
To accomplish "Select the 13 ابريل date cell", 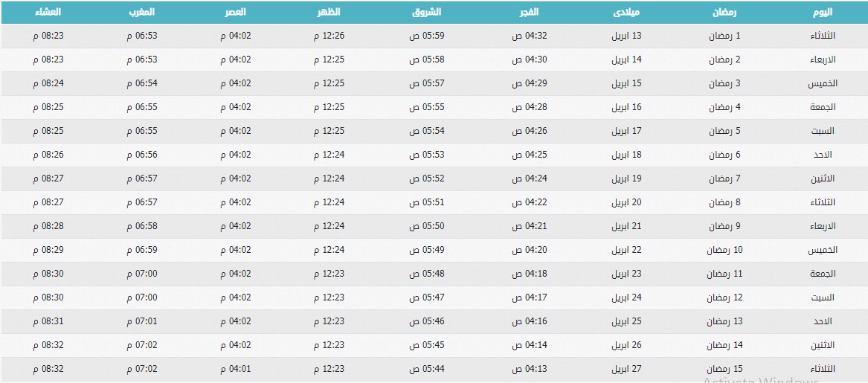I will 627,36.
